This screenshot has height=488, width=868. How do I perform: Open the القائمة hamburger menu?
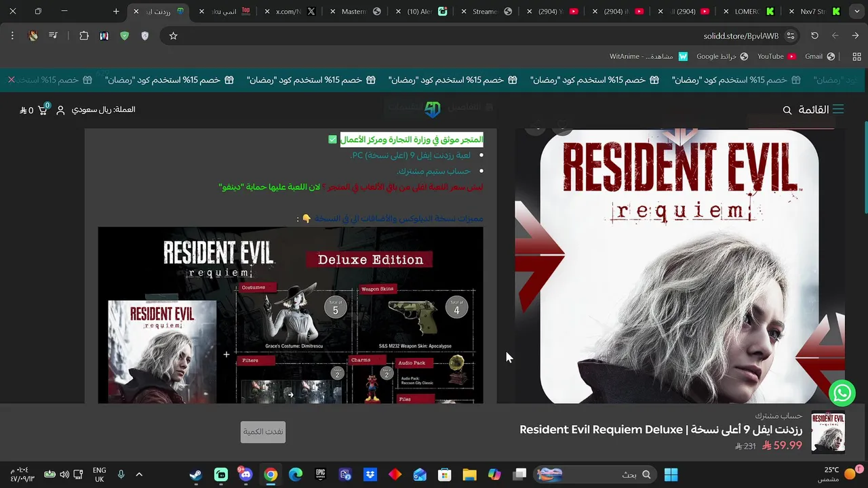821,110
